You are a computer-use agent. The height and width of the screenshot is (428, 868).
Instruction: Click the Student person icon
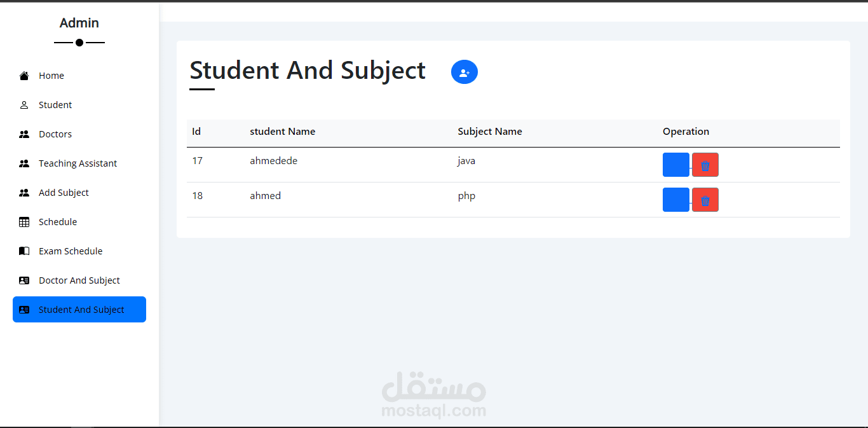pos(24,105)
